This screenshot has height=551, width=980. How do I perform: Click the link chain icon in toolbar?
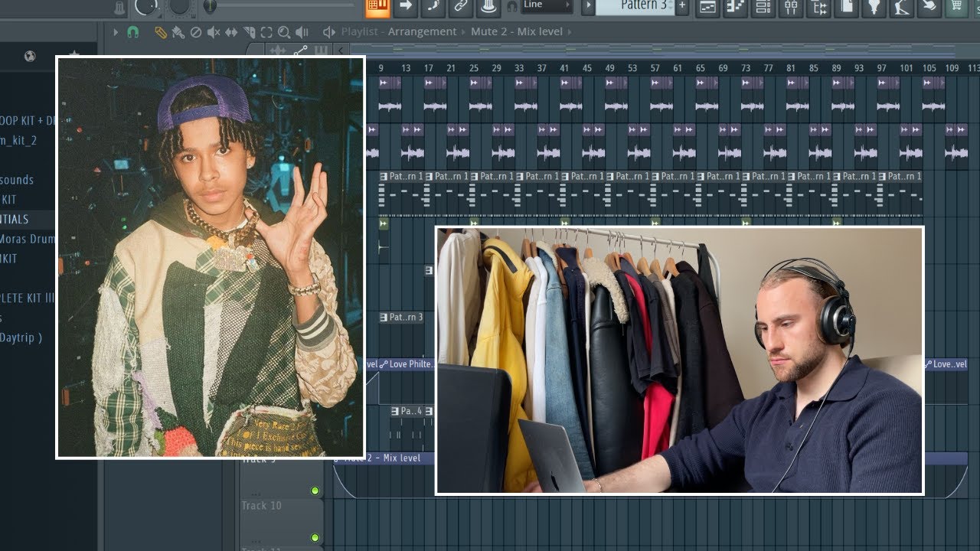[x=460, y=7]
